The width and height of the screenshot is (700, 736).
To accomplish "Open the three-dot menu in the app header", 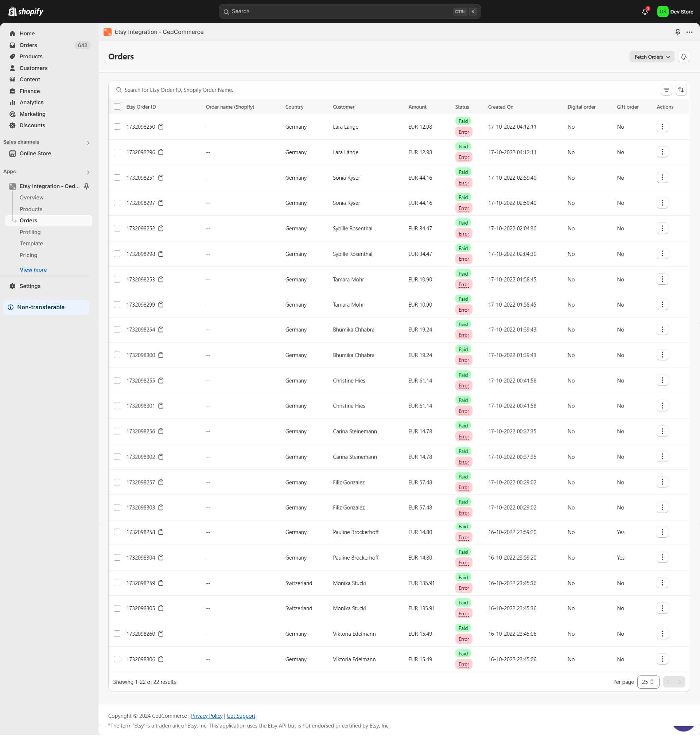I will [689, 32].
